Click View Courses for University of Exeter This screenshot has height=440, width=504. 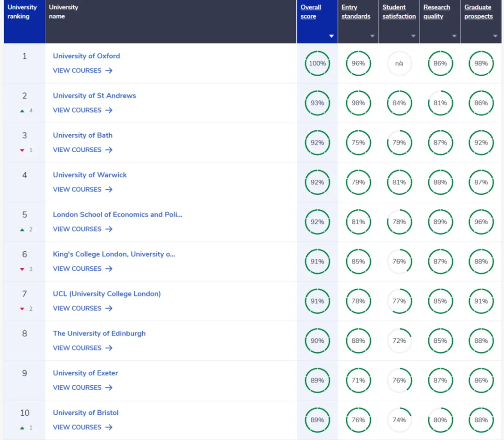77,388
